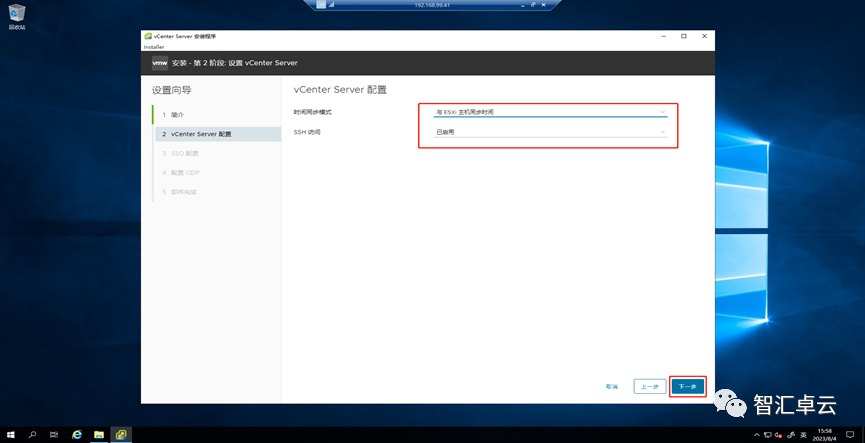Click the volume icon in system tray
The width and height of the screenshot is (865, 443).
click(777, 435)
